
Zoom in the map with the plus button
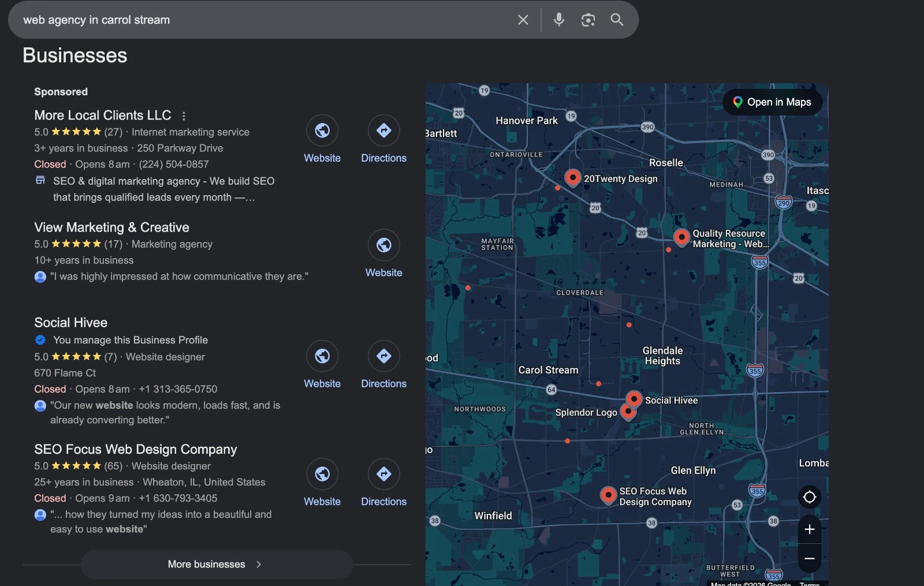pos(810,529)
